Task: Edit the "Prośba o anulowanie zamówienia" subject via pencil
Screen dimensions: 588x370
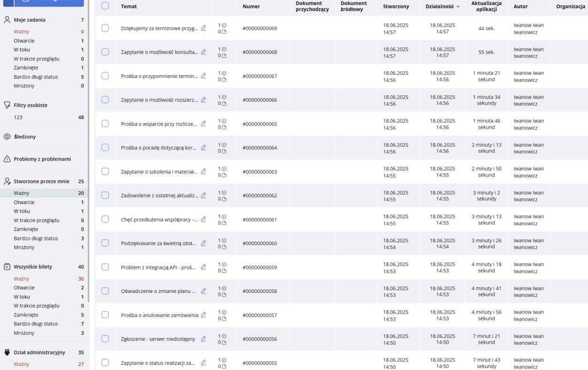Action: [204, 315]
